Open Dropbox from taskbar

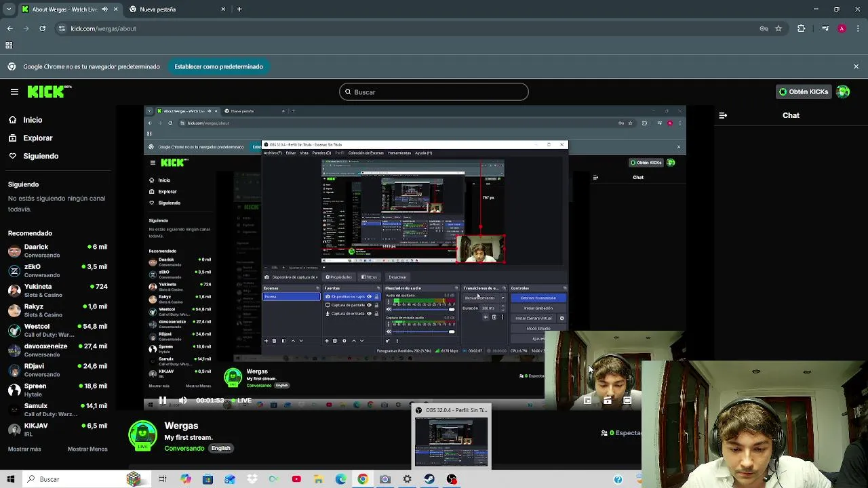(x=252, y=479)
